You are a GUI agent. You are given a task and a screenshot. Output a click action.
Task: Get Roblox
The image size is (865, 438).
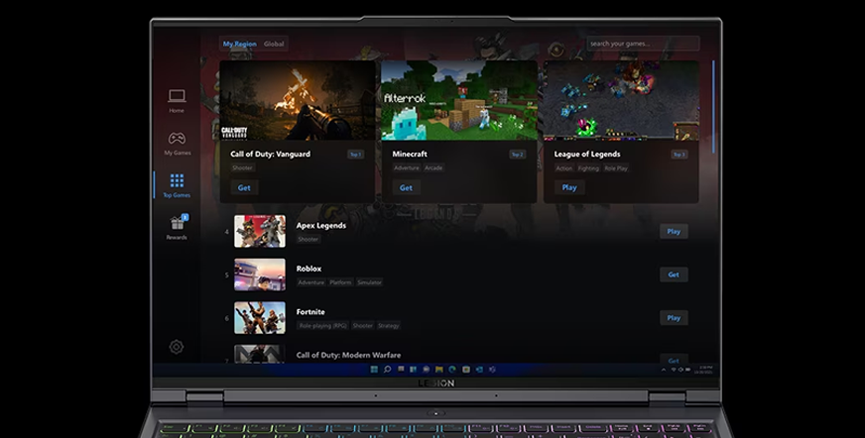(674, 274)
